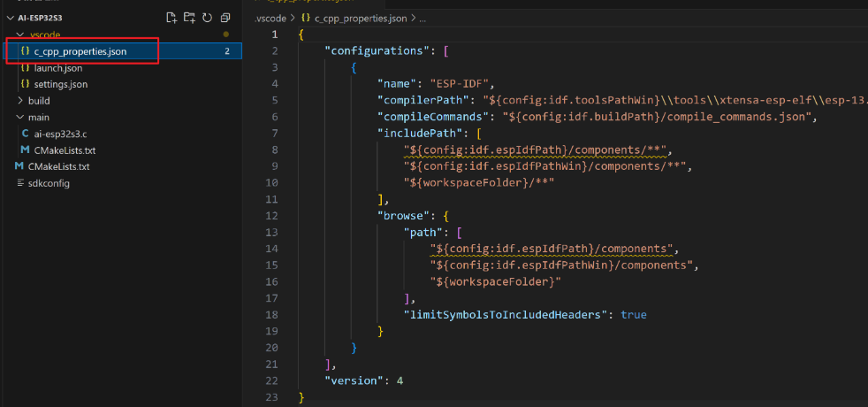
Task: Click line number 1 in gutter
Action: pos(275,35)
